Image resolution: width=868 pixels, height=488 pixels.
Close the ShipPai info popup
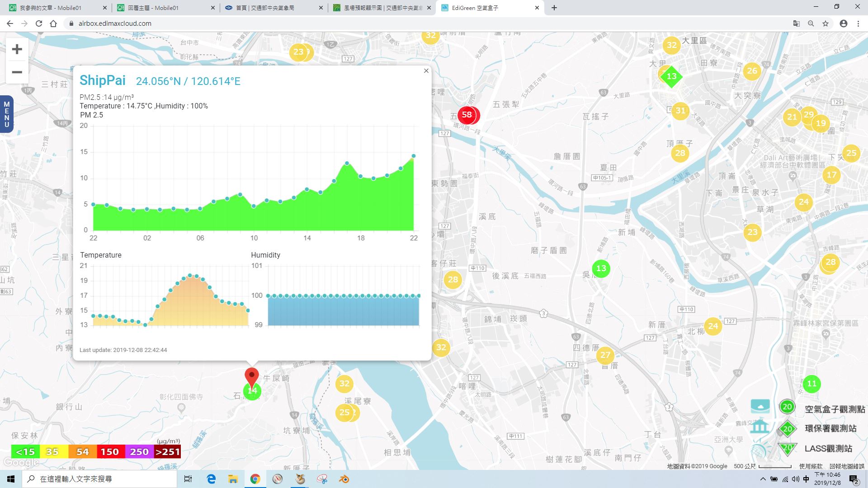click(426, 71)
